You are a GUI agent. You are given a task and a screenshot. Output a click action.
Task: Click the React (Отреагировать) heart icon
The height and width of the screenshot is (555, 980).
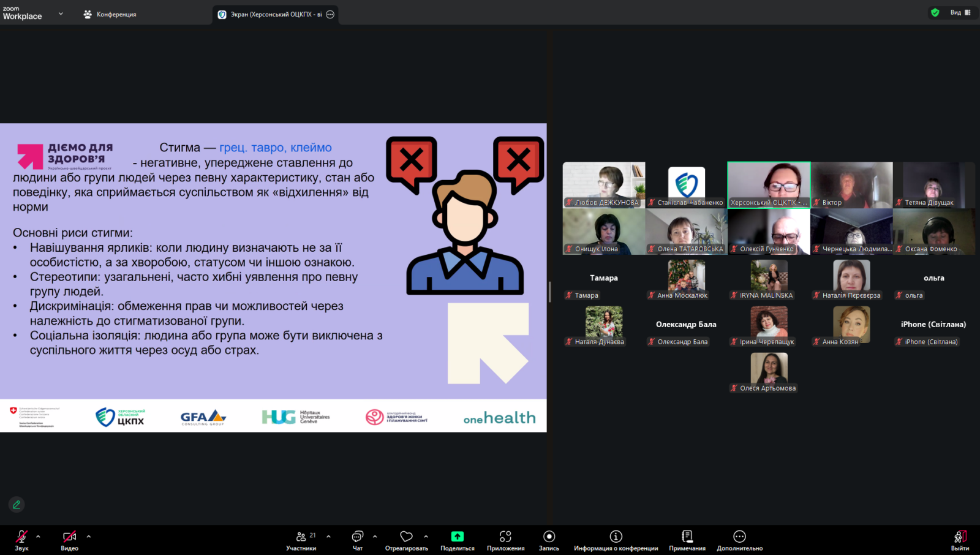(406, 537)
